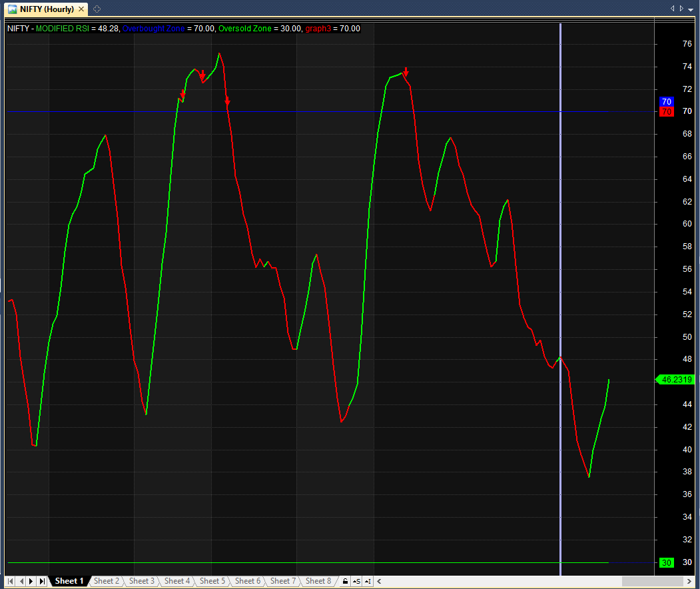The width and height of the screenshot is (700, 589).
Task: Click the 76 value on Y axis
Action: (x=687, y=44)
